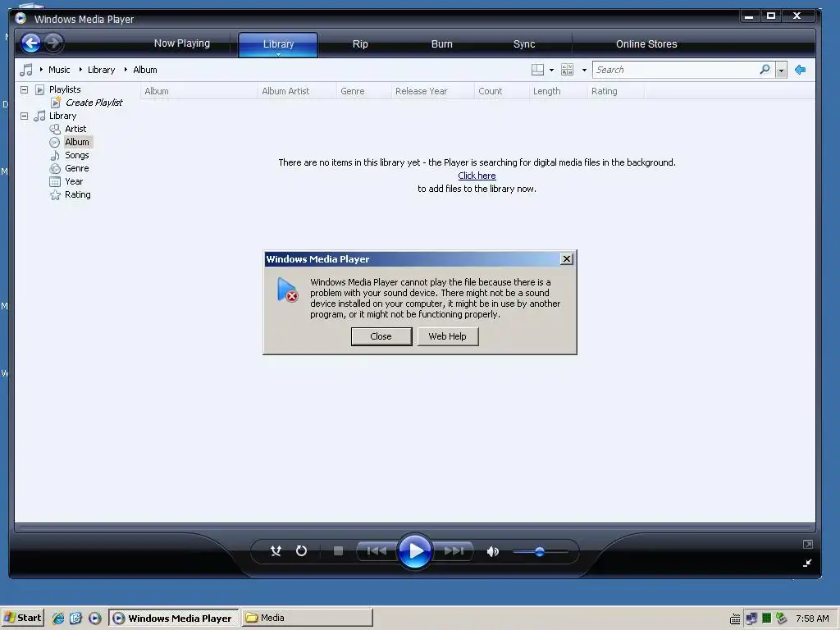The height and width of the screenshot is (630, 840).
Task: Switch to the Now Playing tab
Action: (x=181, y=43)
